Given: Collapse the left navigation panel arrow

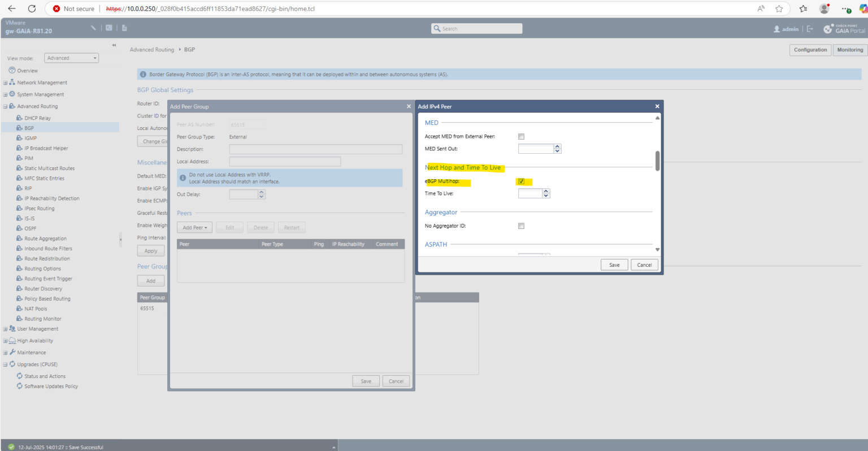Looking at the screenshot, I should point(114,45).
